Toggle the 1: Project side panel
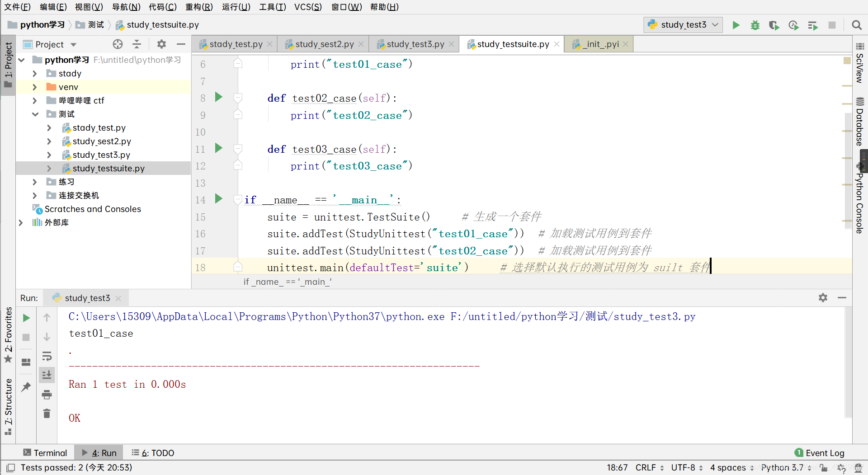 pyautogui.click(x=8, y=65)
